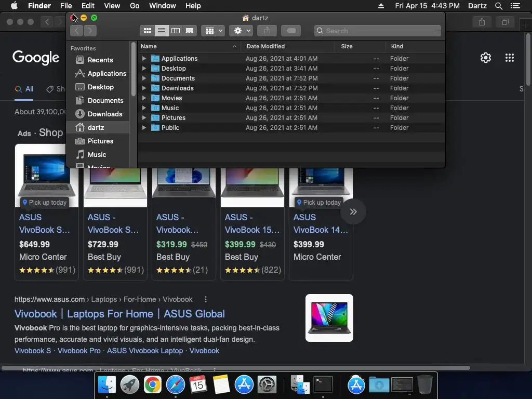Open Notification Center list icon
This screenshot has width=532, height=399.
(x=515, y=6)
